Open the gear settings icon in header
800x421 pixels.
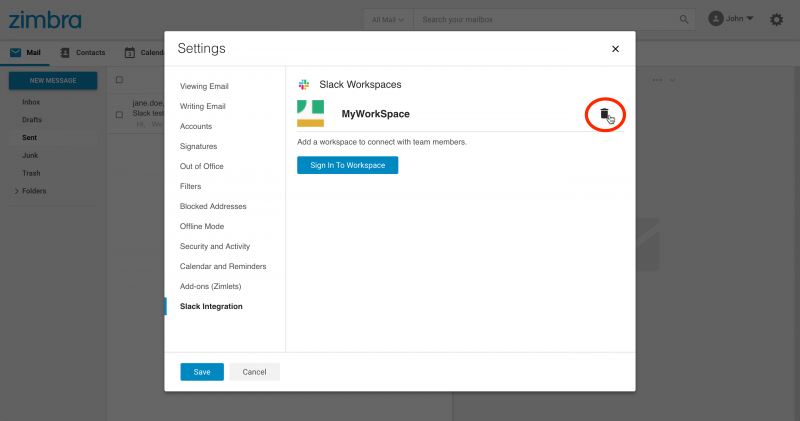tap(776, 20)
